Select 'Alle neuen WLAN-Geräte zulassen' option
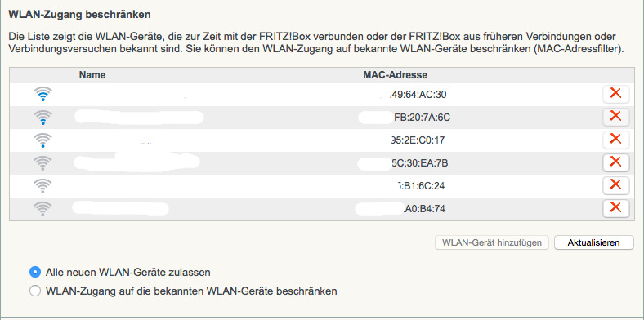Screen dimensions: 644x320 (35, 272)
